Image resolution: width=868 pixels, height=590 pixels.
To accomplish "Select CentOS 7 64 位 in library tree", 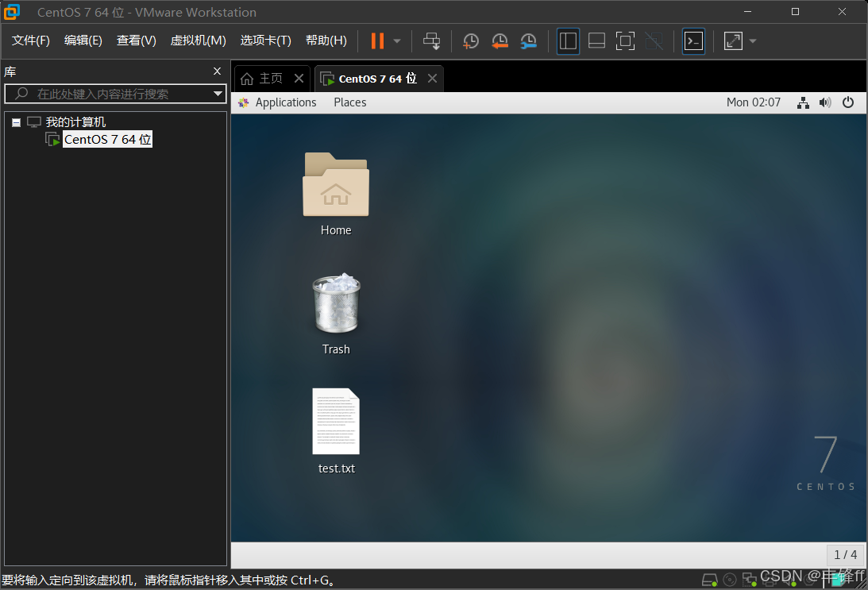I will (107, 140).
